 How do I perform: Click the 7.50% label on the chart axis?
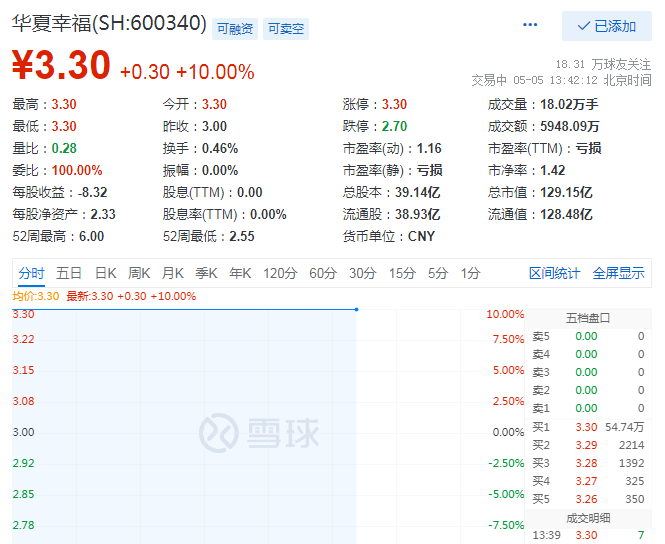(508, 339)
